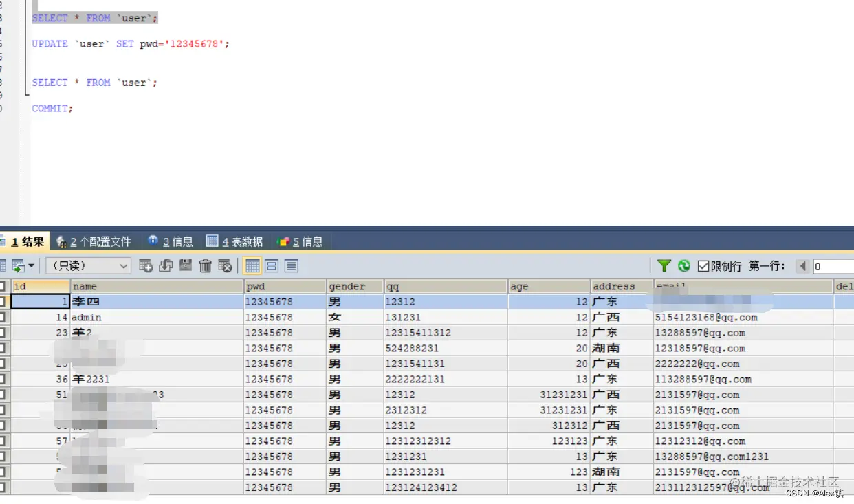This screenshot has width=854, height=504.
Task: Check the row checkbox for 羊2231
Action: (3, 379)
